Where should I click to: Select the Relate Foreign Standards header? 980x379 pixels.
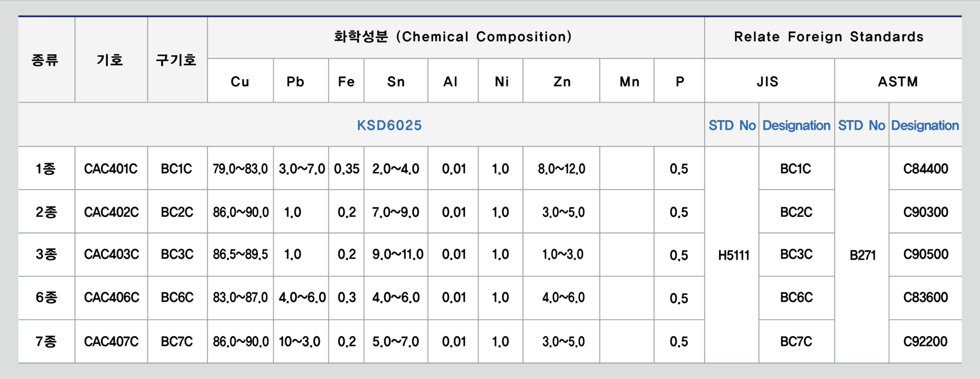(829, 37)
